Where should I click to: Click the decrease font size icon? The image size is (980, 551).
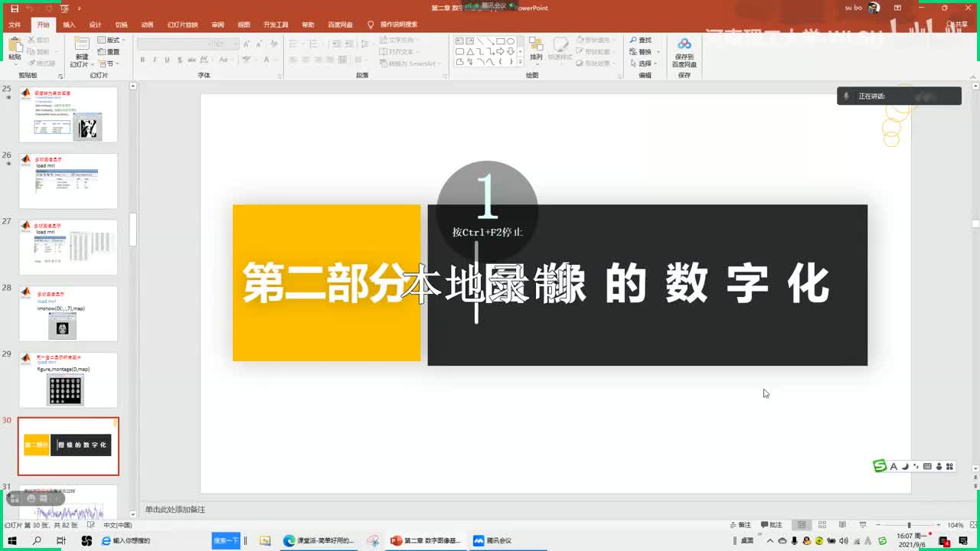258,44
